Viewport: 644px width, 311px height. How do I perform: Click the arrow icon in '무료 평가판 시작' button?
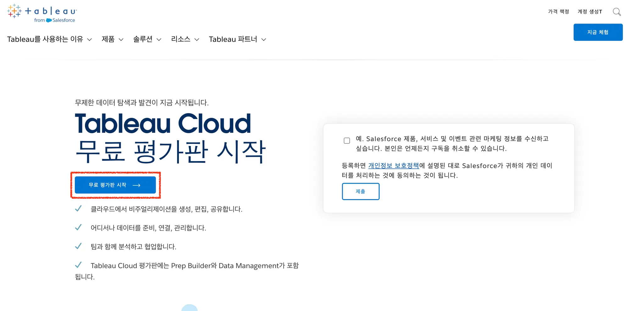coord(136,185)
